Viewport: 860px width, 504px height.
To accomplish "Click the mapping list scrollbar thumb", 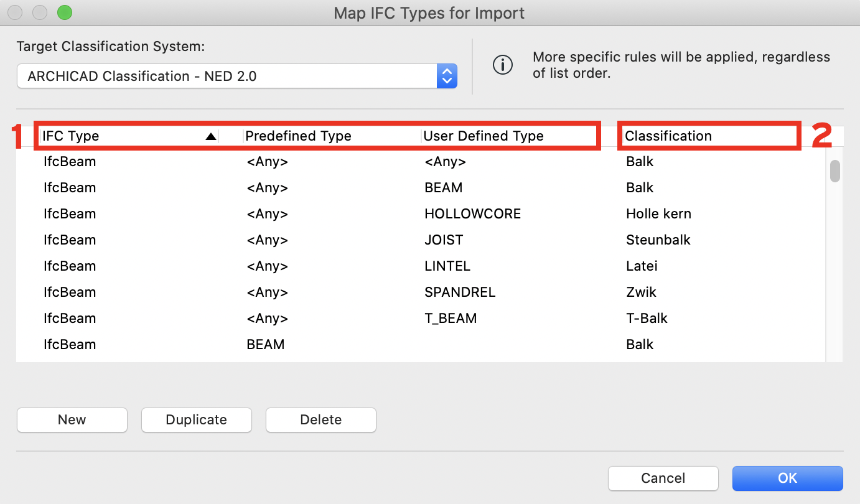I will [x=835, y=171].
